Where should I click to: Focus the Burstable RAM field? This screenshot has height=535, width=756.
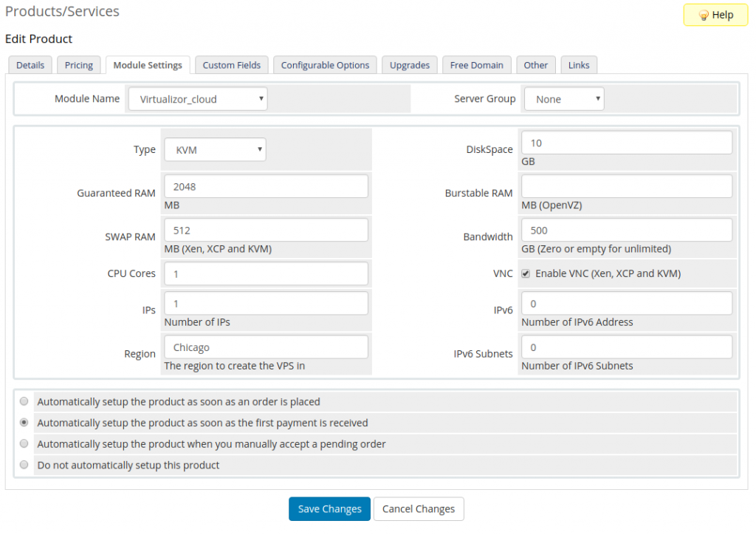point(626,186)
